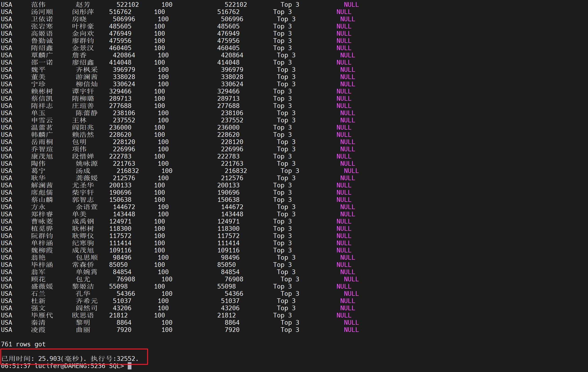Click the name 欧思语
The image size is (588, 372).
(83, 315)
